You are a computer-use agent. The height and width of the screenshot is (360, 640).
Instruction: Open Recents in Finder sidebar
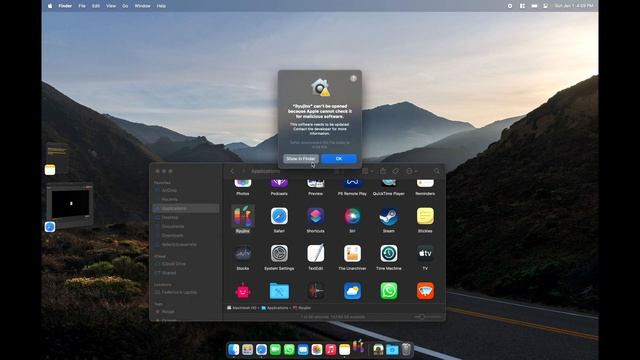coord(169,200)
